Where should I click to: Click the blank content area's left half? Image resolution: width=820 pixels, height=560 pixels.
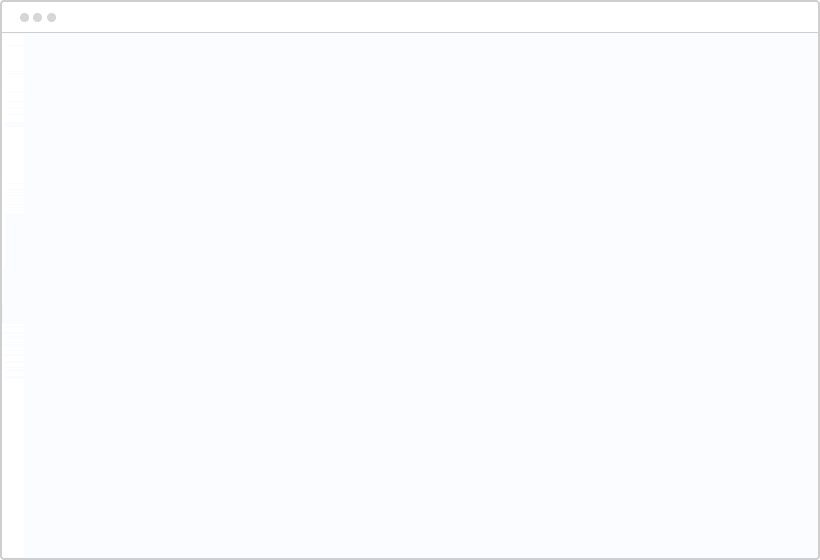pos(220,295)
